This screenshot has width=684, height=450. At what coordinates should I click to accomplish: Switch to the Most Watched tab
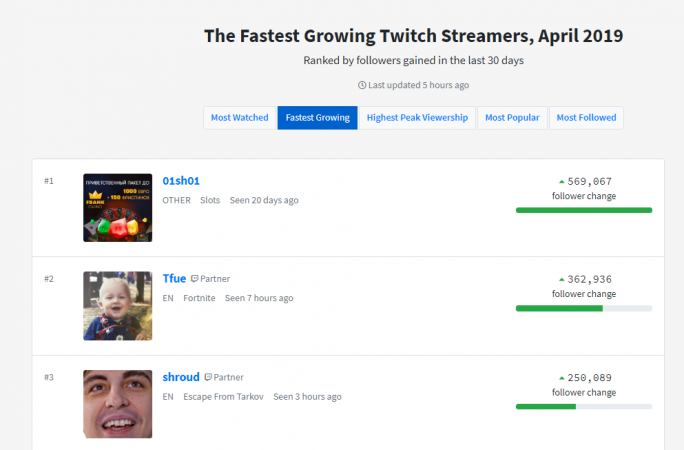click(x=239, y=118)
